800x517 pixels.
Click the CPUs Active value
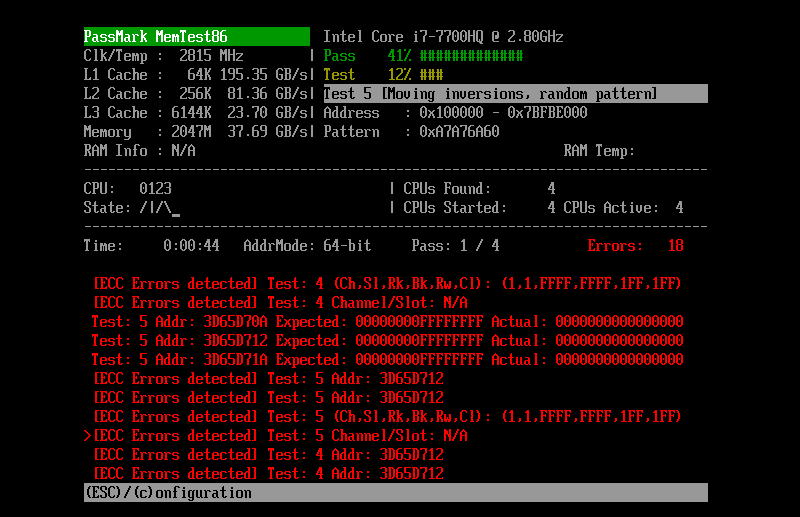pos(679,208)
